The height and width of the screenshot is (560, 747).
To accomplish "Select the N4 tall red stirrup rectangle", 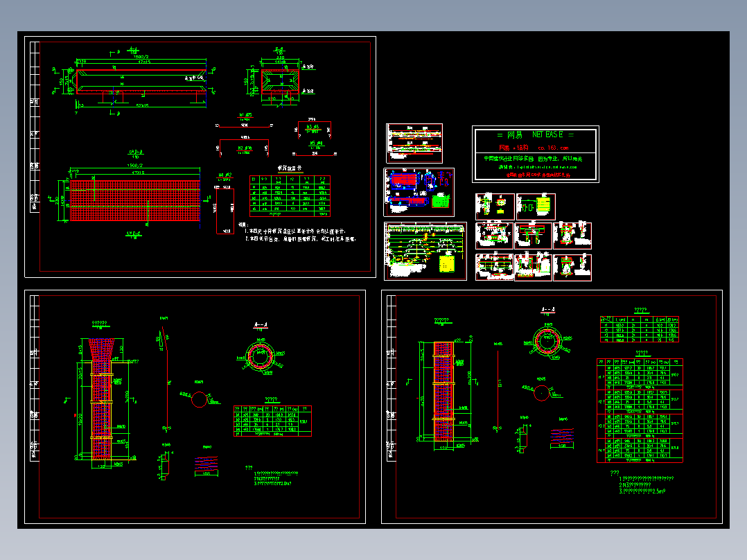I will (225, 211).
